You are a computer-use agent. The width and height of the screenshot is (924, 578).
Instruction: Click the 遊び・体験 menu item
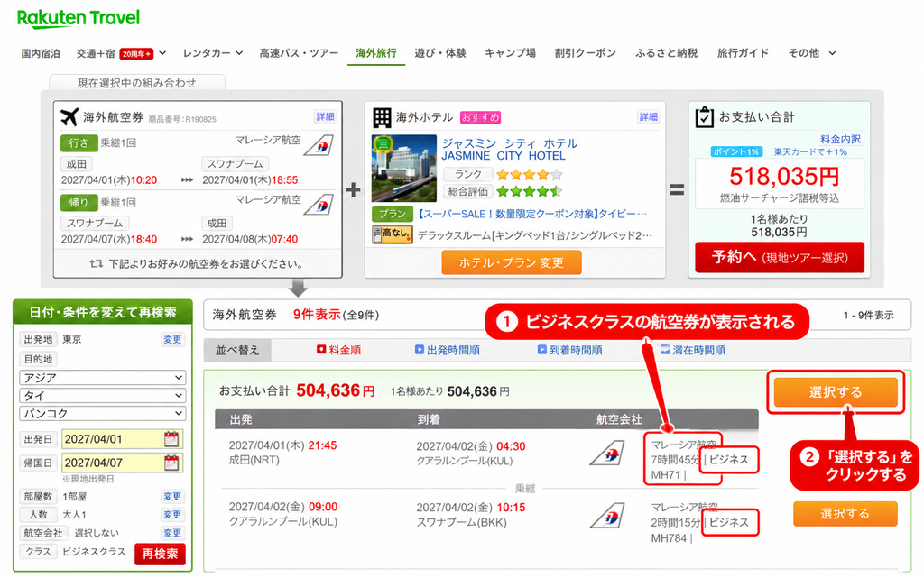(440, 53)
